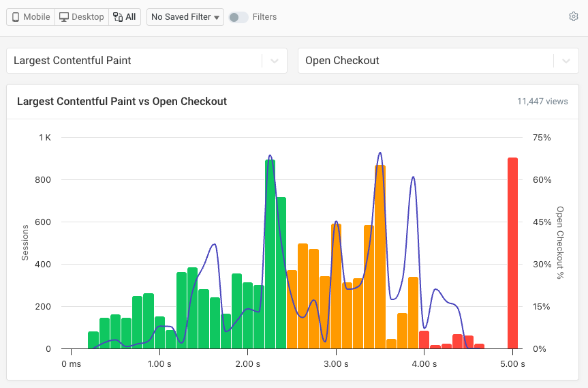Click the 0 ms x-axis label
The width and height of the screenshot is (588, 388).
point(72,364)
